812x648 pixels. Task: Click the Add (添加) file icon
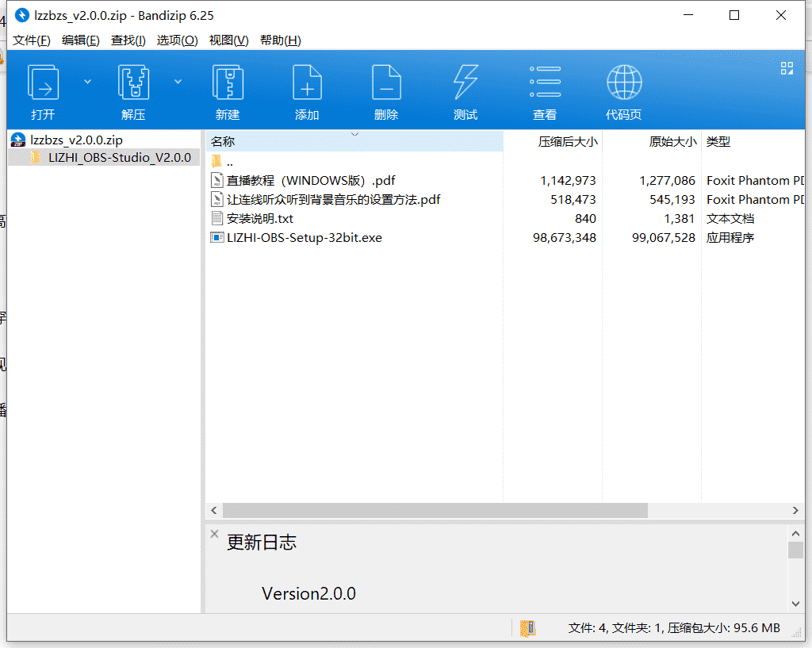click(x=307, y=82)
